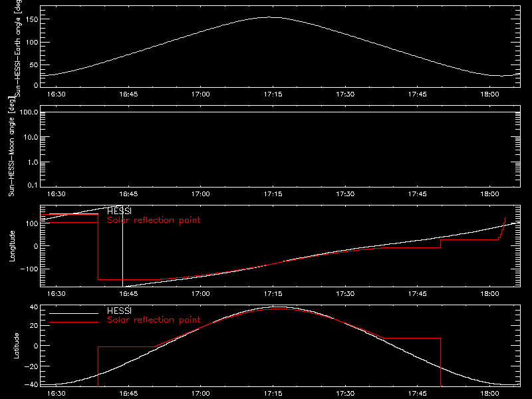The height and width of the screenshot is (399, 532).
Task: Select the Latitude axis title
Action: tap(16, 346)
